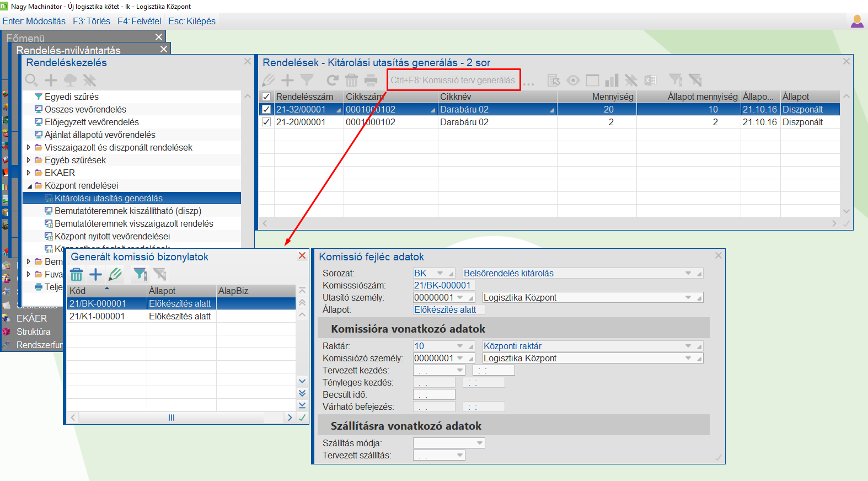Click the refresh arrow in the Rendelések toolbar
The height and width of the screenshot is (481, 868).
click(333, 81)
